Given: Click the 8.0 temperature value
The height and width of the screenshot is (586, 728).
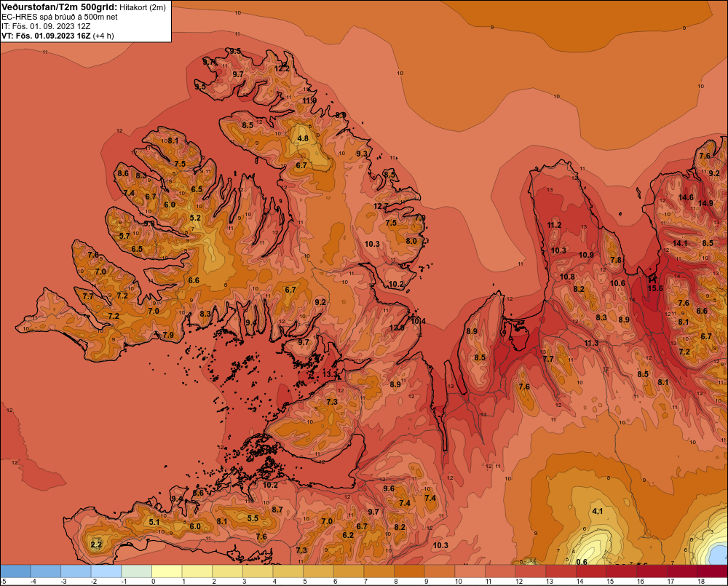Looking at the screenshot, I should click(411, 241).
